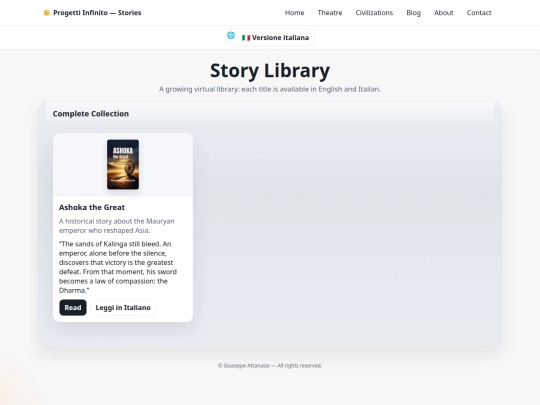
Task: Open the Theatre page
Action: pyautogui.click(x=330, y=13)
